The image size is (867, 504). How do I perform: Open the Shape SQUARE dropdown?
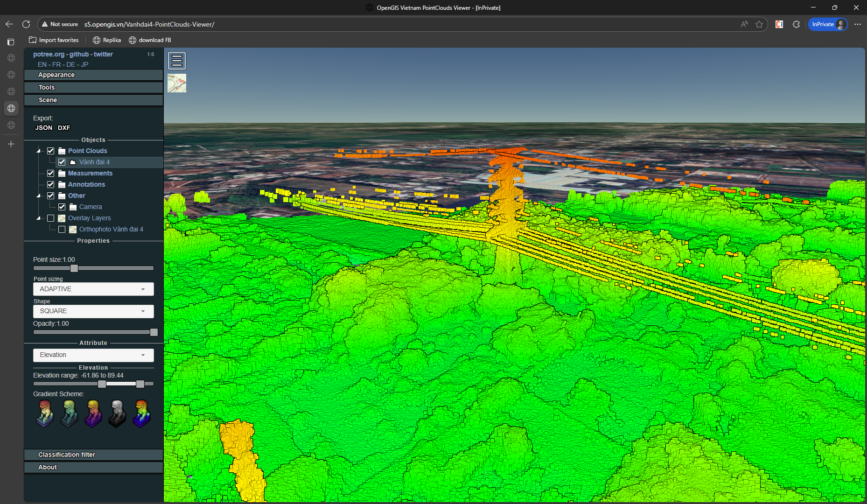[93, 311]
